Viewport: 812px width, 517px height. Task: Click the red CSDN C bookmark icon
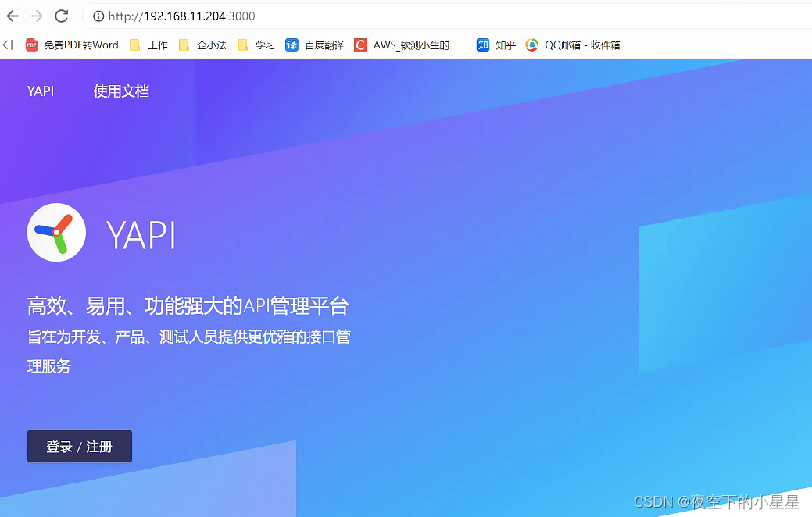[360, 45]
